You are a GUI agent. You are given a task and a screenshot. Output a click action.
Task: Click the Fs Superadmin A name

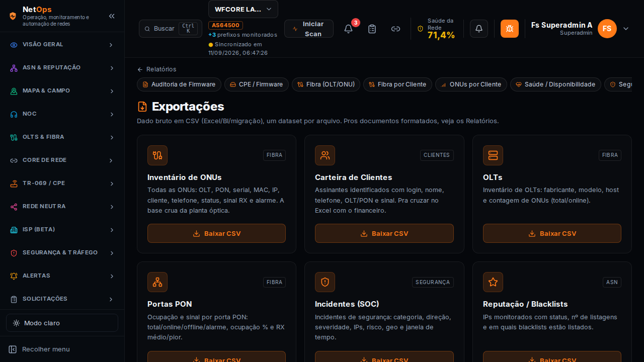[x=561, y=25]
